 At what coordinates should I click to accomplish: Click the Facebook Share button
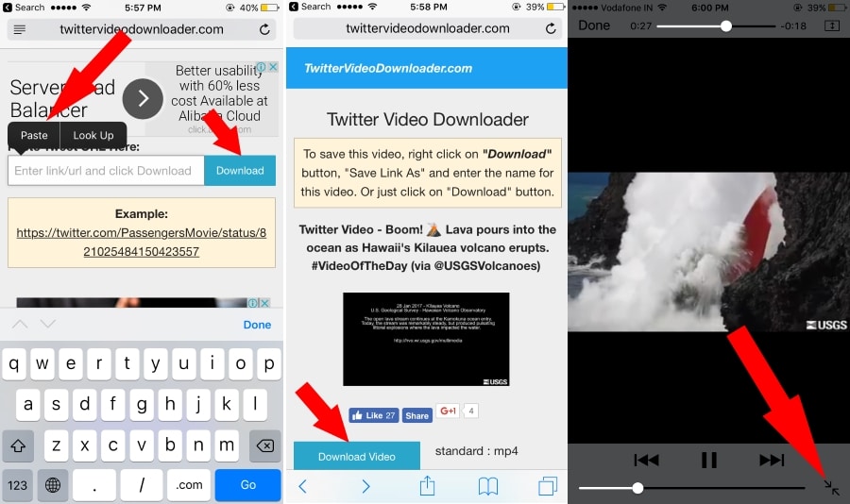[x=416, y=415]
